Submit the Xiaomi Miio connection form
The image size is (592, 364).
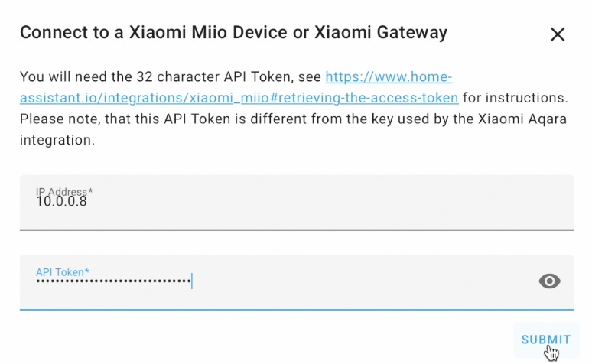pyautogui.click(x=546, y=340)
